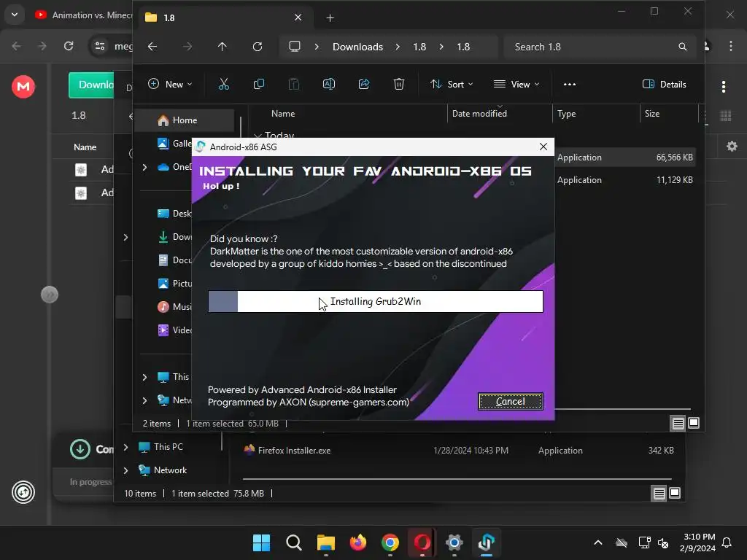This screenshot has height=560, width=747.
Task: Open Firefox from the taskbar
Action: point(357,542)
